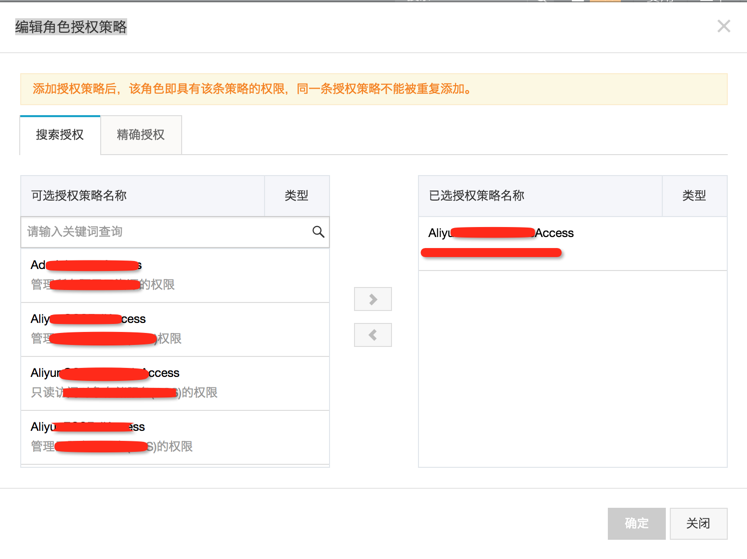Screen dimensions: 747x559
Task: Select the available policy ending in cess
Action: [175, 329]
